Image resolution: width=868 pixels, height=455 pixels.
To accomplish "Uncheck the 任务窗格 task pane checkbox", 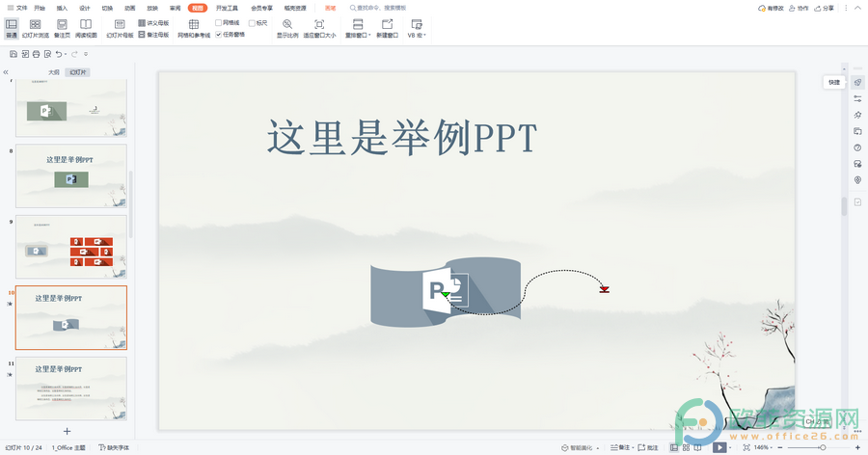I will pyautogui.click(x=218, y=35).
